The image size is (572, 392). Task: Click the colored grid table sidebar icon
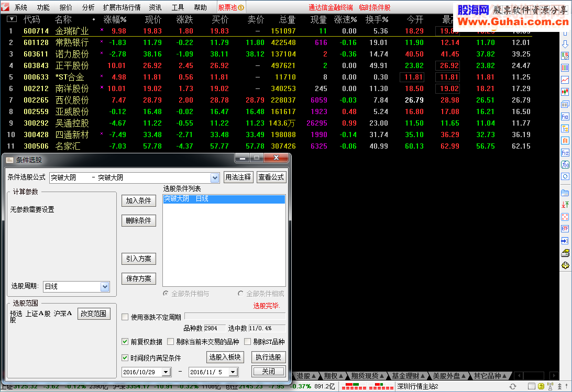(x=565, y=68)
